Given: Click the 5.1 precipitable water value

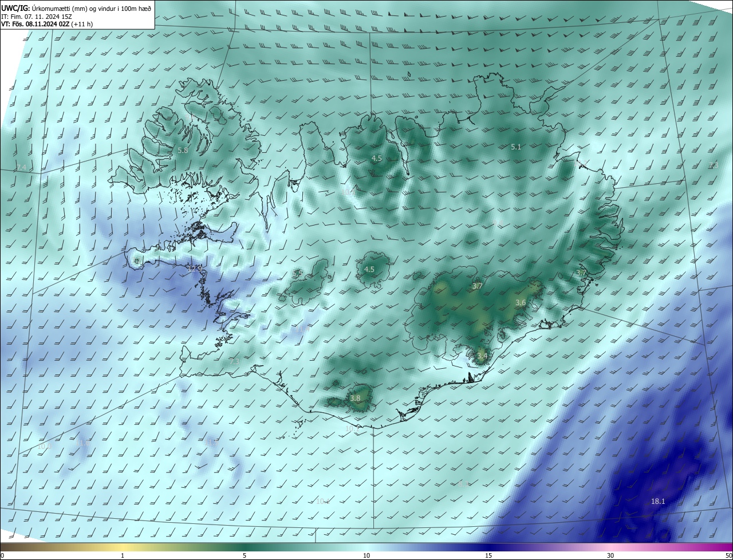Looking at the screenshot, I should 516,147.
